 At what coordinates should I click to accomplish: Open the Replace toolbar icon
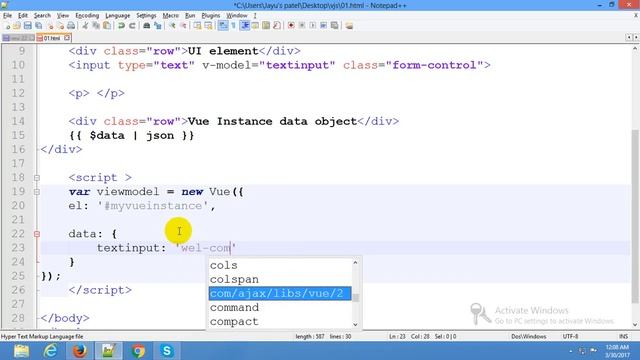158,26
